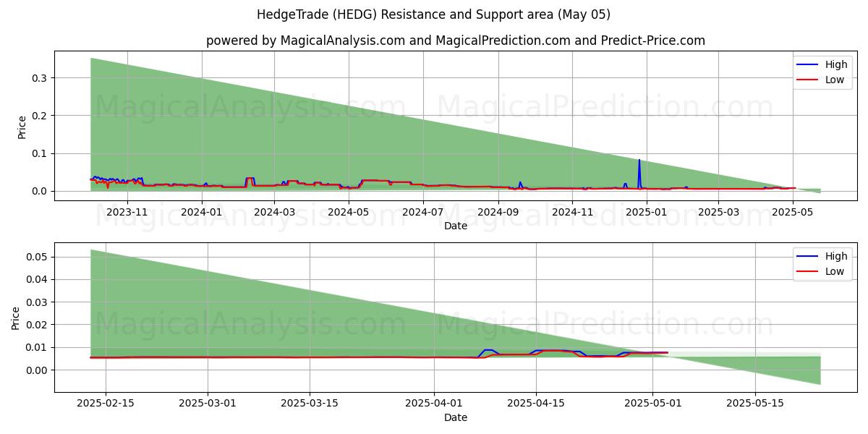Click the '2023-11' x-axis label
The height and width of the screenshot is (434, 868).
pyautogui.click(x=127, y=212)
